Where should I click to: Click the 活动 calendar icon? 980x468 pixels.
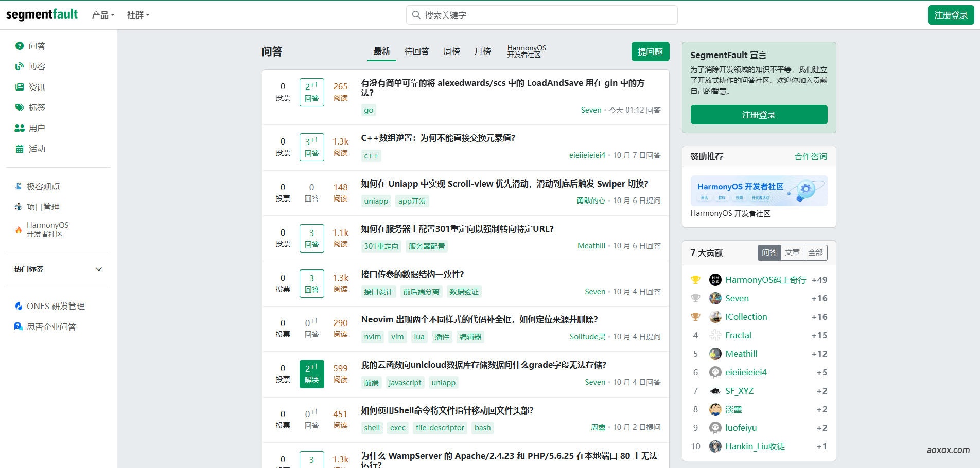click(x=20, y=149)
